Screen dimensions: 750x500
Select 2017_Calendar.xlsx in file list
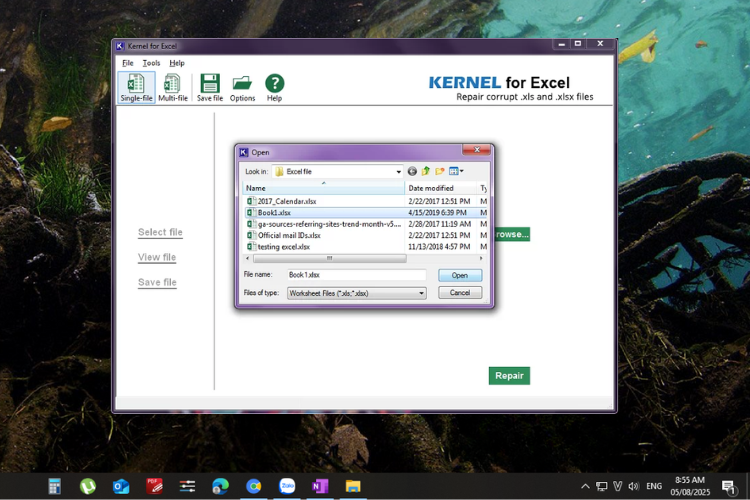pyautogui.click(x=287, y=201)
